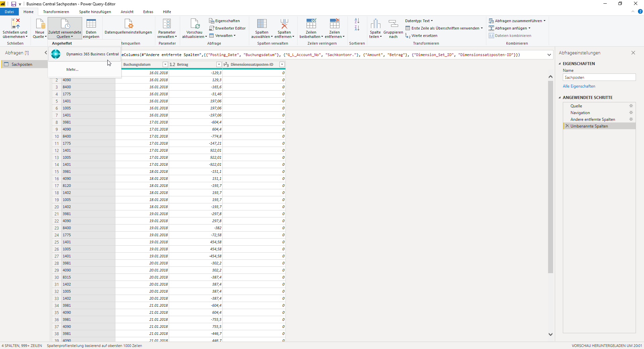The height and width of the screenshot is (349, 644).
Task: Click scroll up arrow of data grid
Action: click(550, 77)
